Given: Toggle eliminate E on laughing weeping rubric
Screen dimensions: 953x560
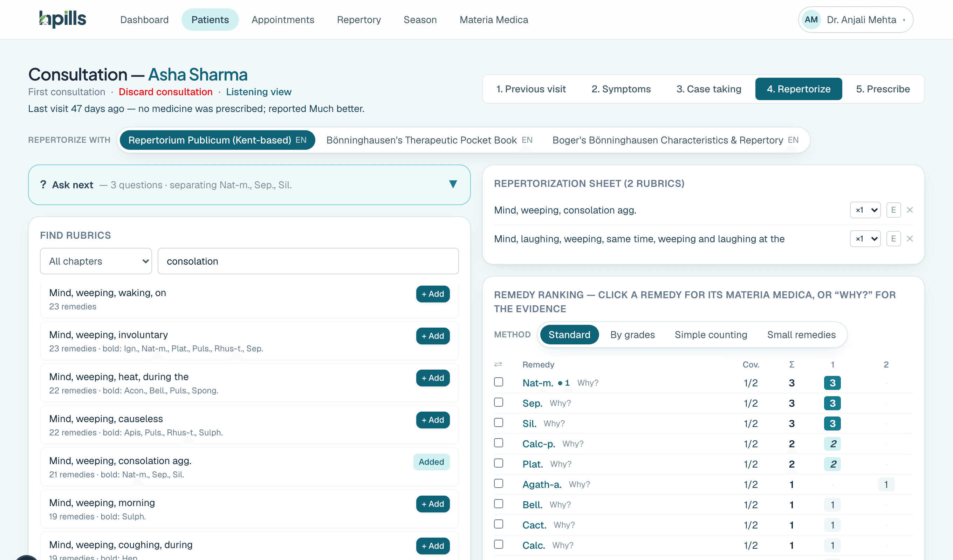Looking at the screenshot, I should 893,239.
